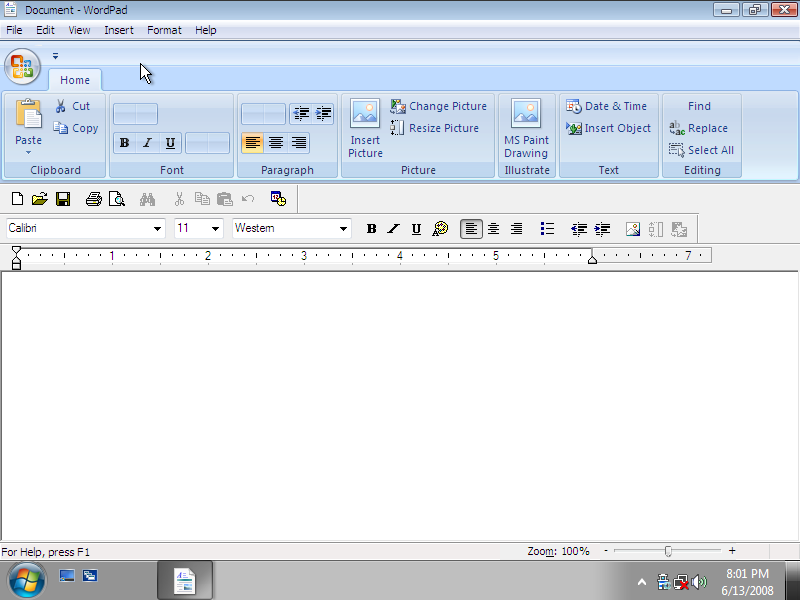Click the Insert Picture ribbon button
This screenshot has width=800, height=600.
365,128
